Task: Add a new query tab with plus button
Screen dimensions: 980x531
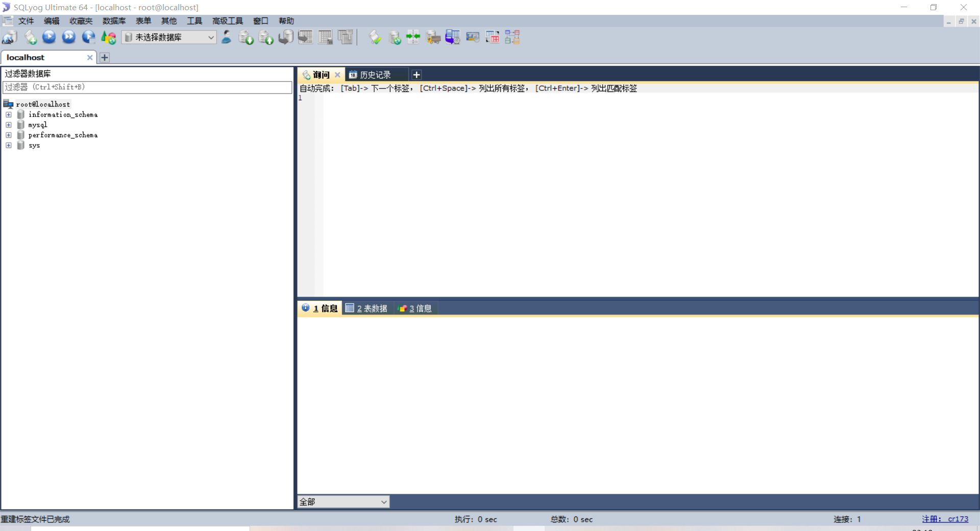Action: tap(416, 75)
